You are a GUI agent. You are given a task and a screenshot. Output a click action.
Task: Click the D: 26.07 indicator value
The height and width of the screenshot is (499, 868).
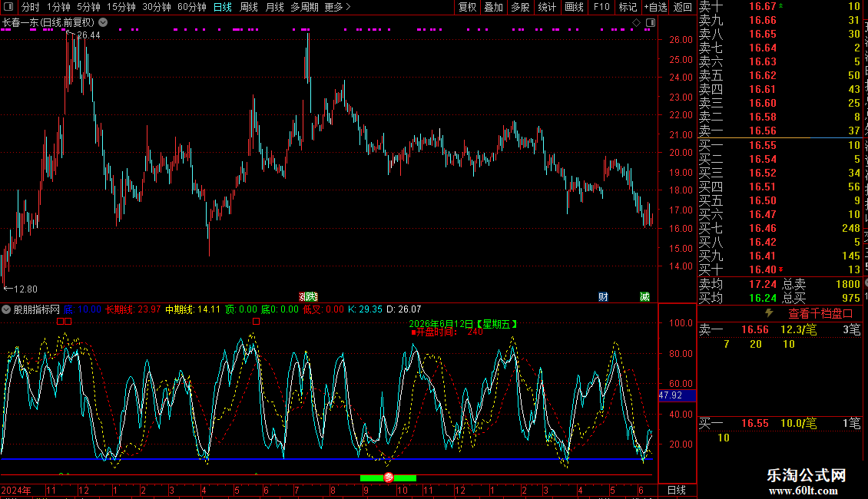pos(403,309)
